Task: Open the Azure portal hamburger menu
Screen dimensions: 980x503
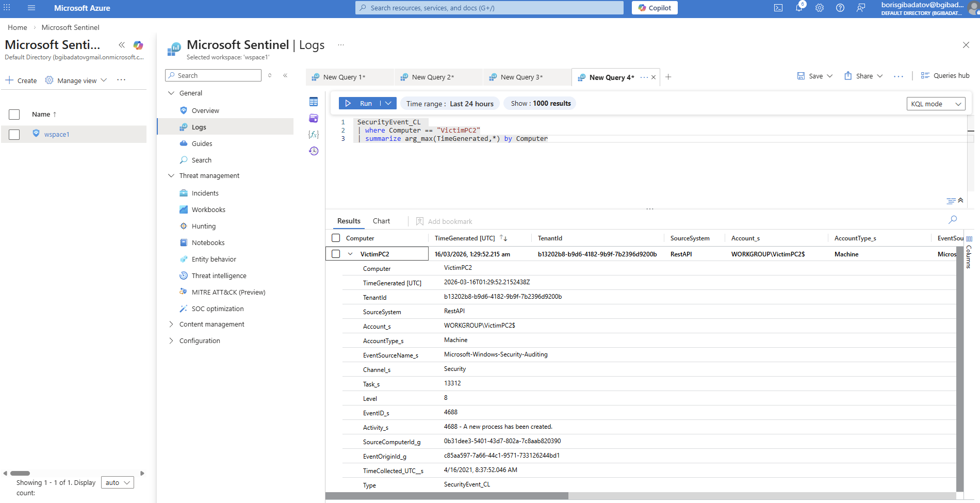Action: (31, 8)
